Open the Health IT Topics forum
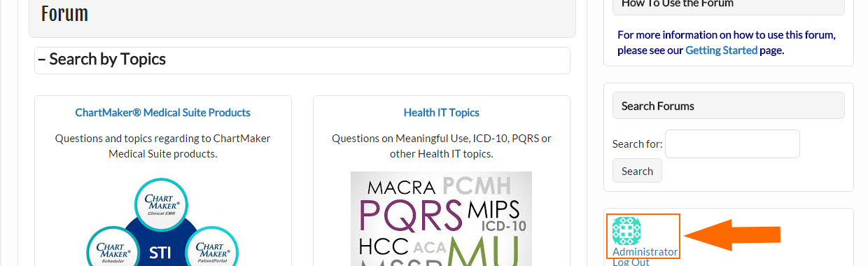 pos(442,112)
